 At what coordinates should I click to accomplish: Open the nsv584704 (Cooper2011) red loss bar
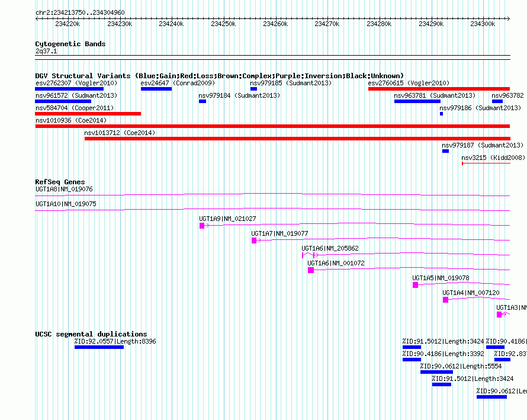tap(88, 114)
